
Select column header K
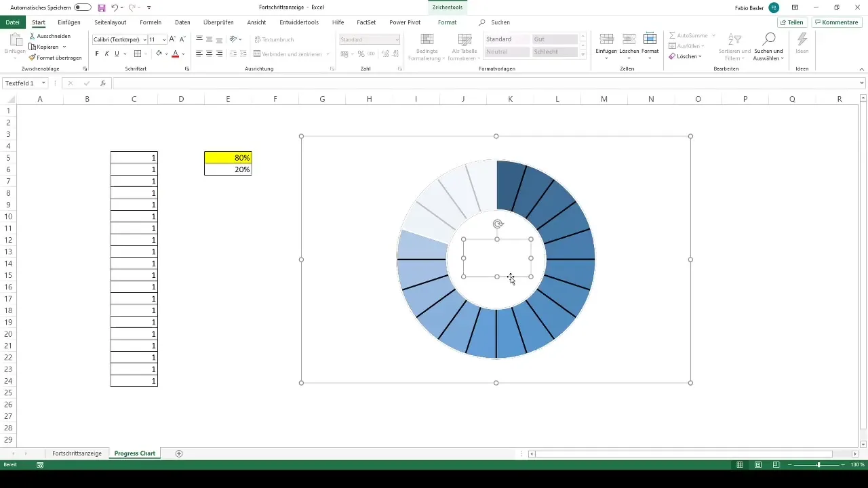click(510, 99)
